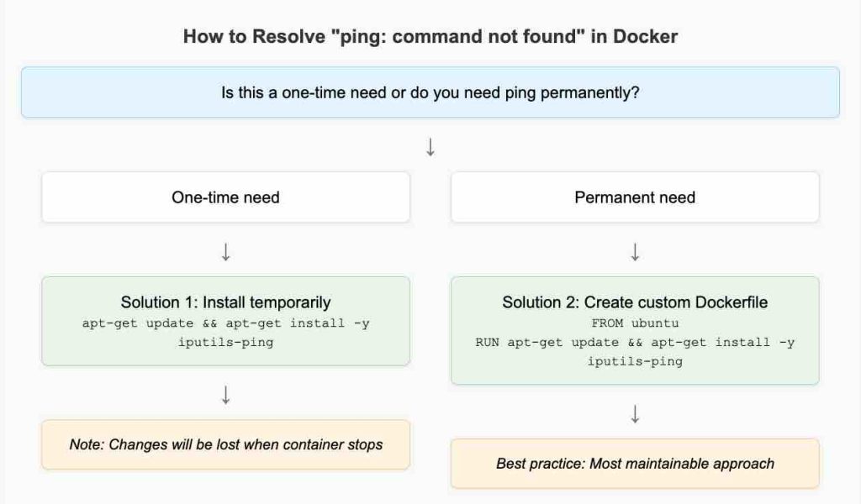Click the "Solution 1: Install temporarily" heading
This screenshot has width=861, height=504.
(x=225, y=302)
